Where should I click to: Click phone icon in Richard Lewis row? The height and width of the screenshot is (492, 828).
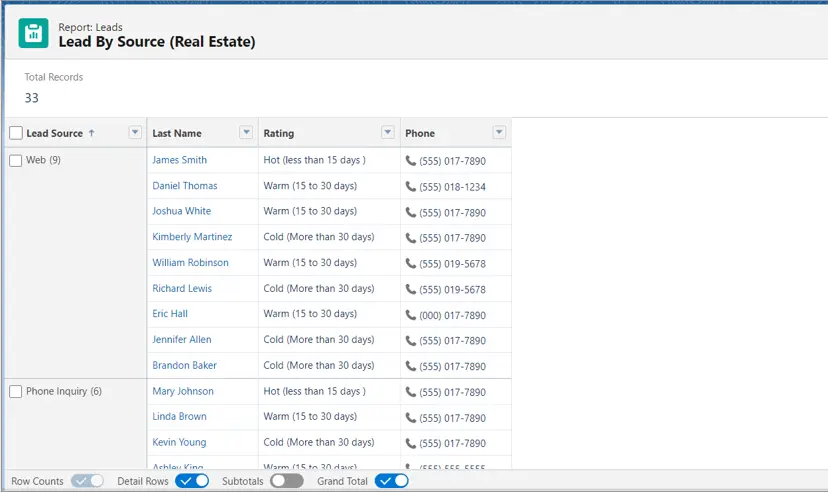[x=410, y=289]
